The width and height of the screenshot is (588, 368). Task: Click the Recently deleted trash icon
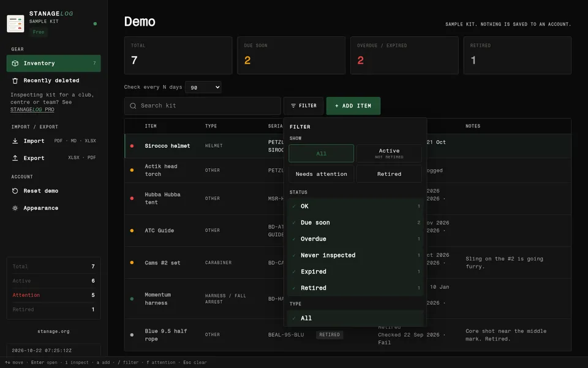click(15, 80)
